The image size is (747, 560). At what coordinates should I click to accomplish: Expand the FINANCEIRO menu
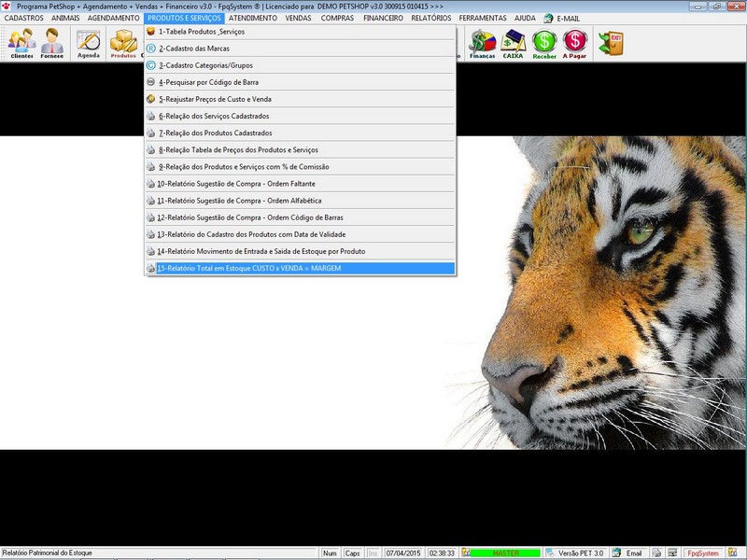pos(389,18)
